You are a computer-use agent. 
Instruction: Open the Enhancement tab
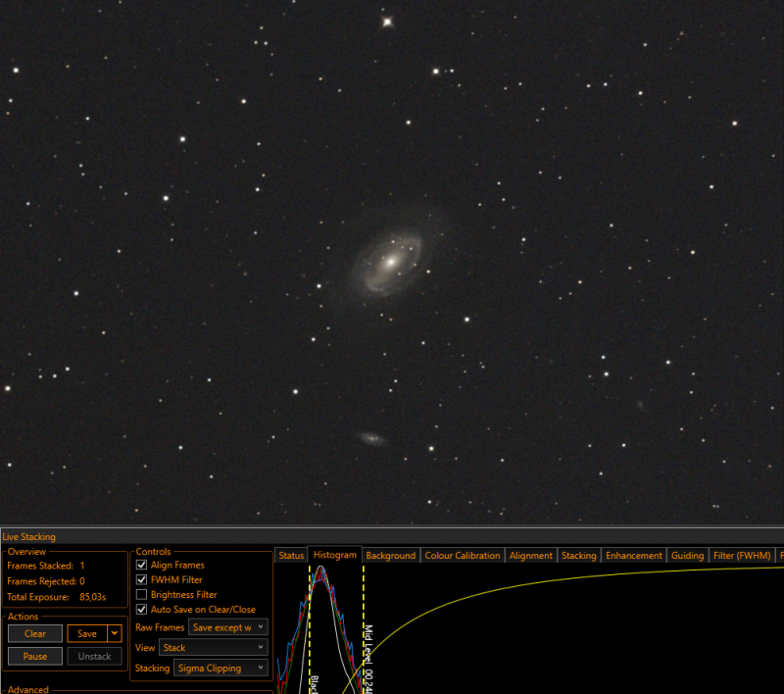[x=633, y=556]
